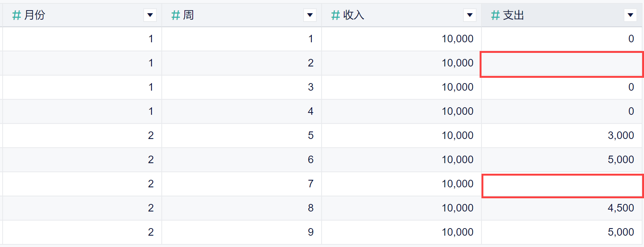Select the 收入 column header label
The image size is (644, 247).
[354, 15]
